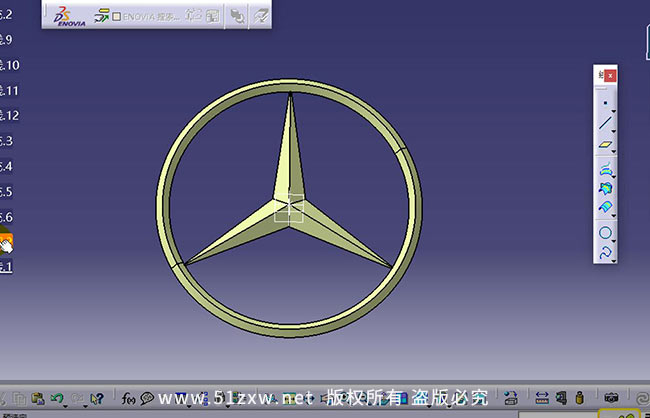Select the Multi-sections surface tool
This screenshot has width=650, height=418.
(605, 207)
